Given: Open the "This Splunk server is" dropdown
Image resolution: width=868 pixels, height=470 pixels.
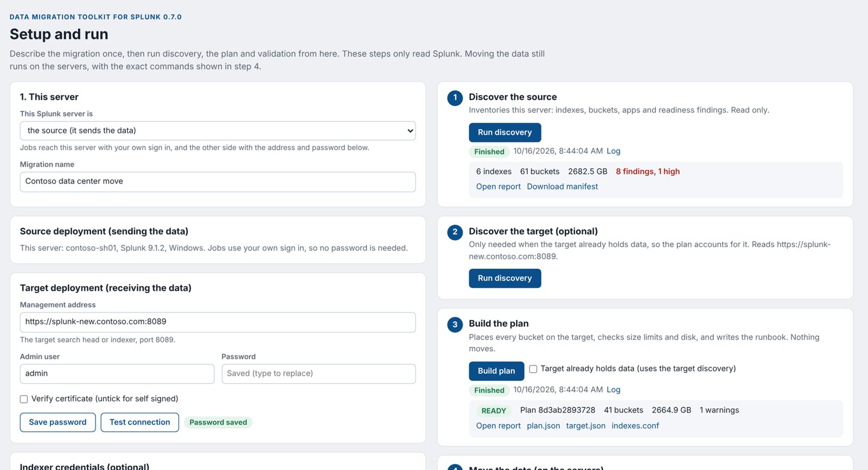Looking at the screenshot, I should click(218, 131).
